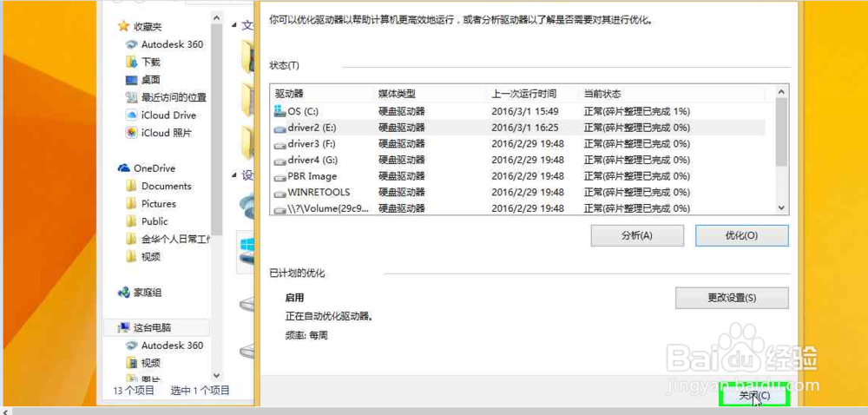Click the iCloud 照片 icon
The image size is (868, 415).
(x=132, y=133)
